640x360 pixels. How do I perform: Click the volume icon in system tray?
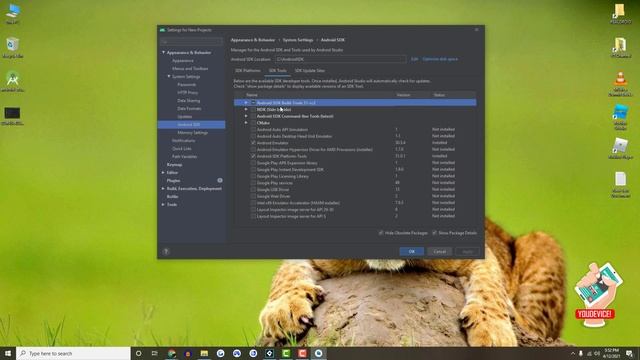point(597,353)
